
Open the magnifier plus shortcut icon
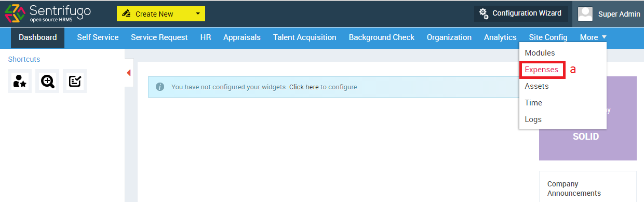[x=47, y=81]
